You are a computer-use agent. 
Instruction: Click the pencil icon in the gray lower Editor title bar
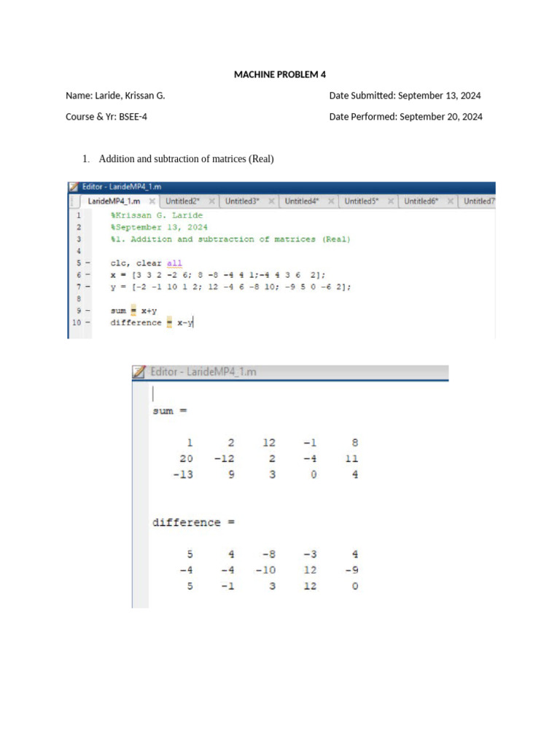click(139, 371)
